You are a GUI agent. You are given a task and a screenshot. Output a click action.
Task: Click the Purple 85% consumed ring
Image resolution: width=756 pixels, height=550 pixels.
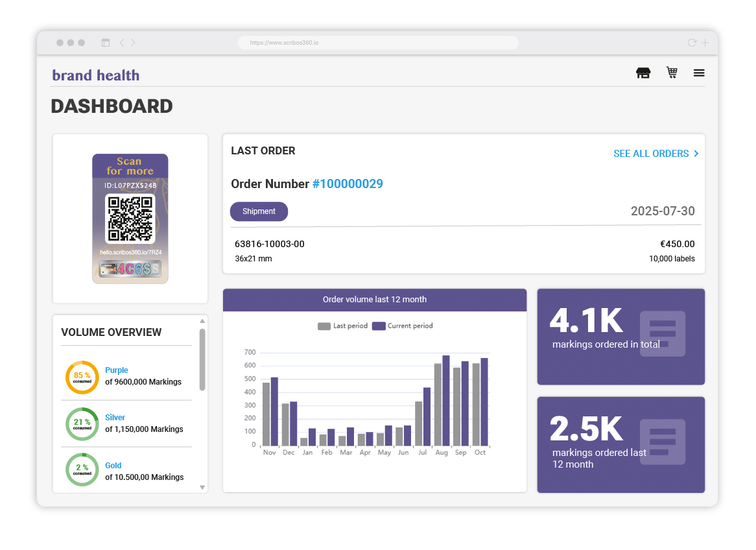click(x=82, y=377)
